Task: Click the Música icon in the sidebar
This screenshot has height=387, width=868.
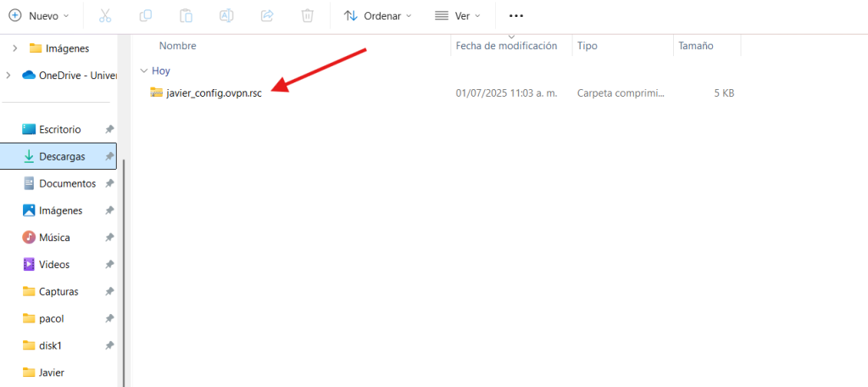Action: (x=29, y=238)
